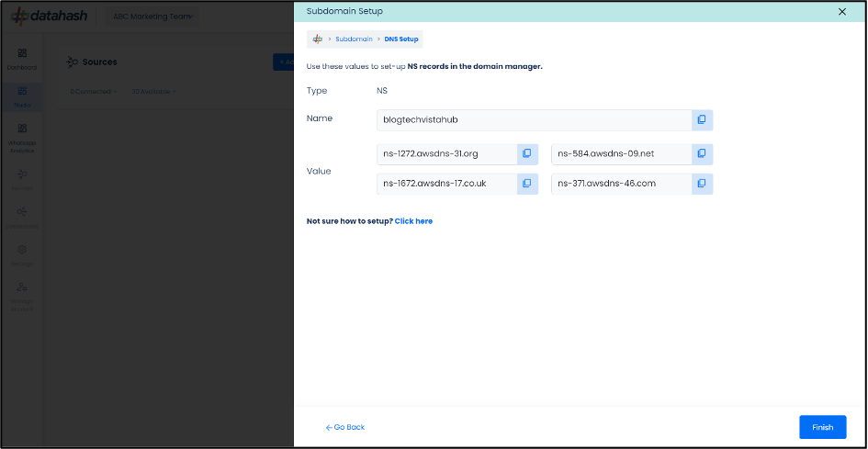Open Settings from the sidebar
The height and width of the screenshot is (449, 868).
pos(22,254)
